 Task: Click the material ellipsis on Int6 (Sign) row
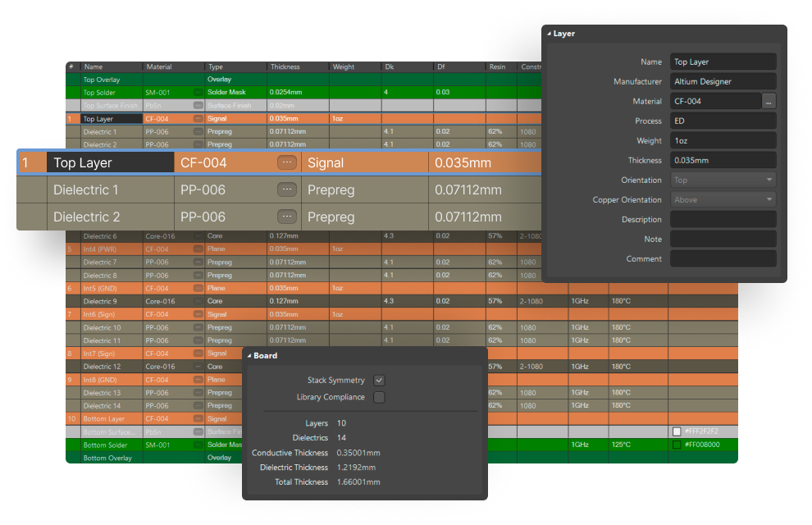[198, 314]
